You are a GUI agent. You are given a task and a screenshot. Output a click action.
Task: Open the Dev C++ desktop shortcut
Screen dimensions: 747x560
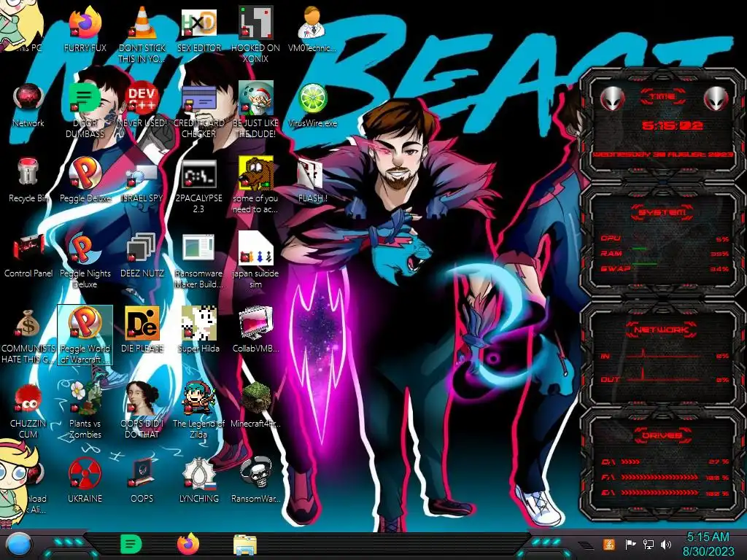pyautogui.click(x=142, y=99)
